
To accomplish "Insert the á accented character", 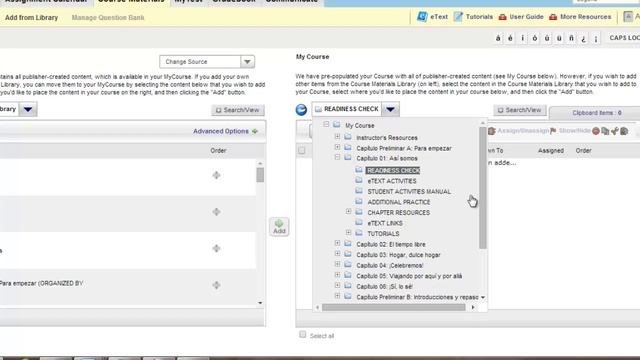I will pos(498,38).
